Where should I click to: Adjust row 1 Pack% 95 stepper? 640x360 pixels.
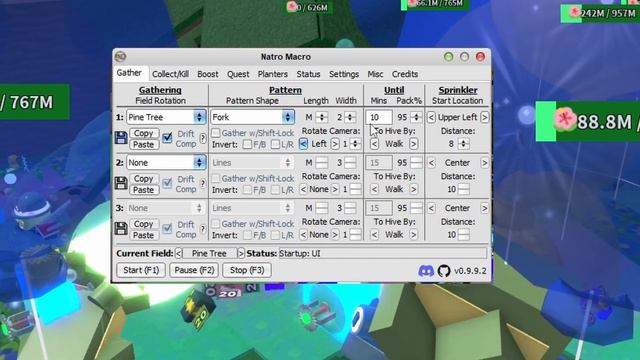(x=416, y=117)
